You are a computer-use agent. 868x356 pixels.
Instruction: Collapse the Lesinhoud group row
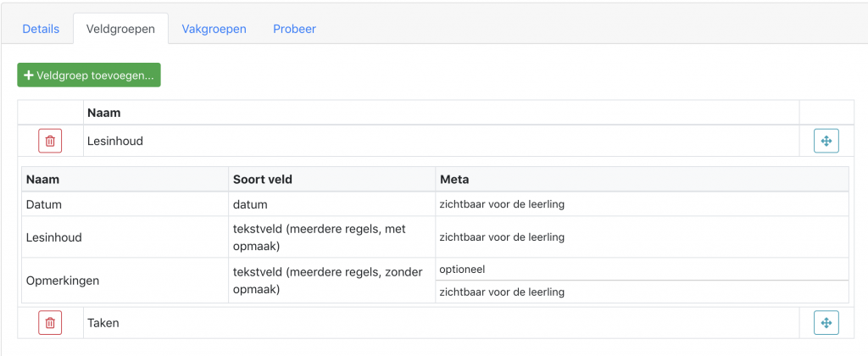click(441, 142)
